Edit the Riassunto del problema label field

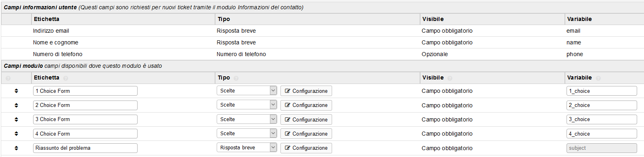[85, 148]
